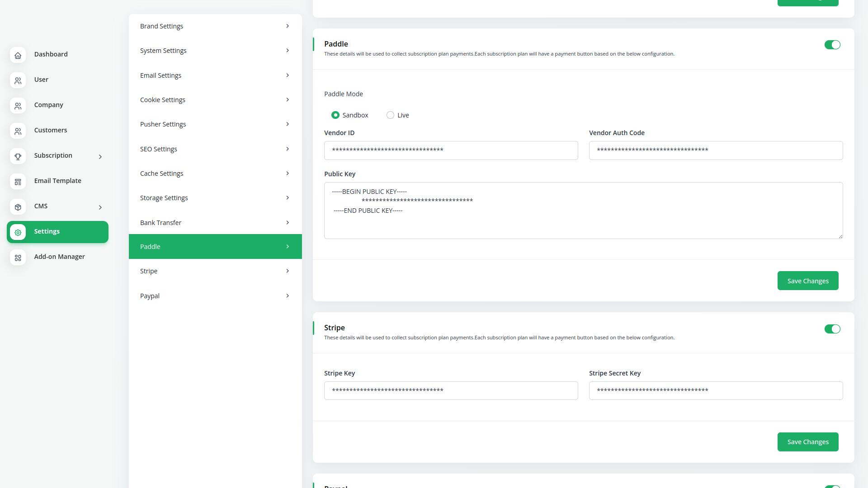Viewport: 868px width, 488px height.
Task: Click the Customers sidebar icon
Action: [x=18, y=131]
